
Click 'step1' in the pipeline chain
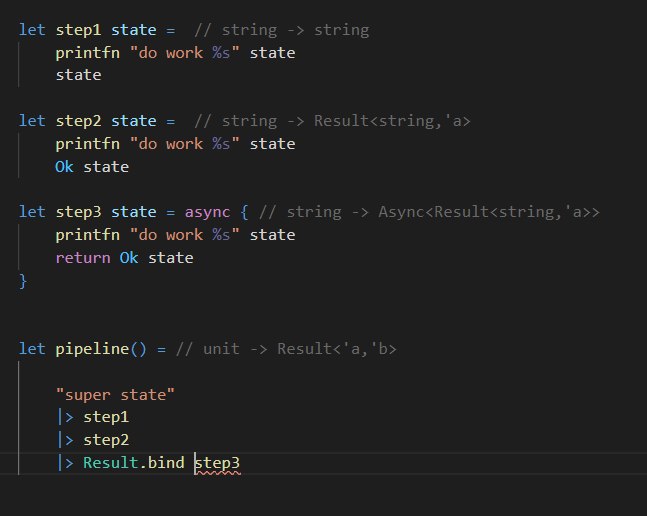pos(106,417)
